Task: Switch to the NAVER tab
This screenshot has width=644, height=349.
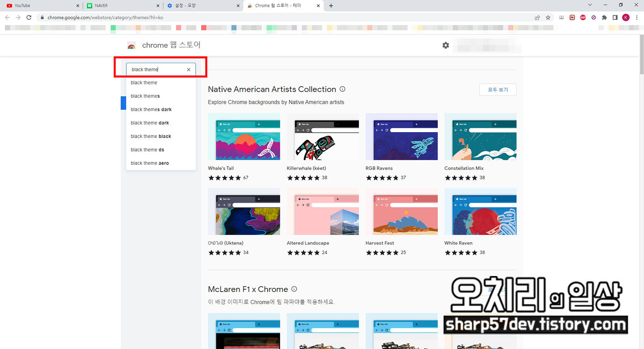Action: coord(122,6)
